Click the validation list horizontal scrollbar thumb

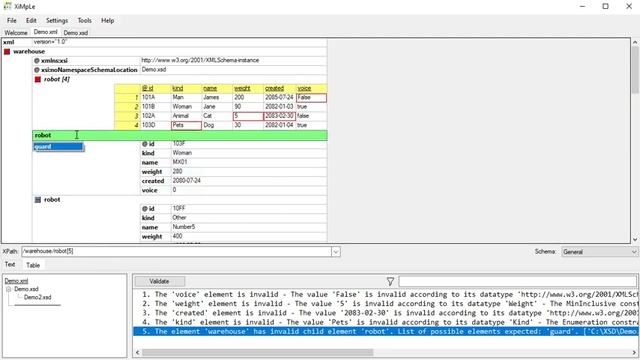[258, 352]
